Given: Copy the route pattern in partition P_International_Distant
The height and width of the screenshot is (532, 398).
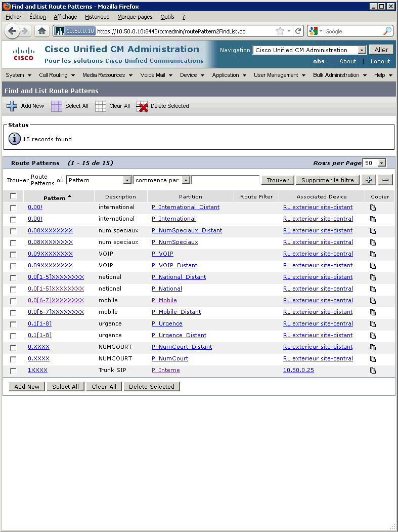Looking at the screenshot, I should click(373, 208).
